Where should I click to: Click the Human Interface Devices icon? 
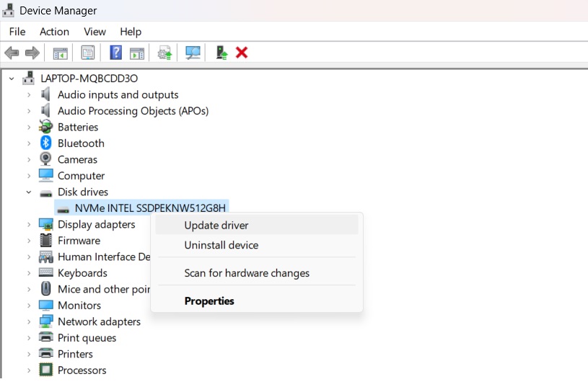(x=45, y=257)
